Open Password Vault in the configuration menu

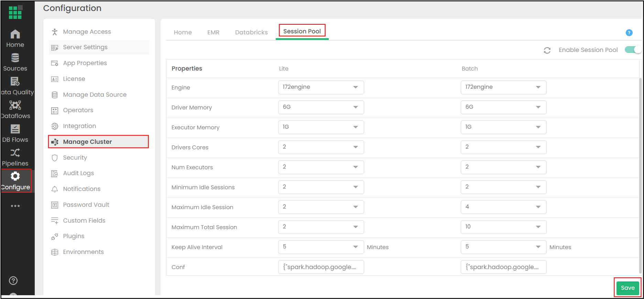[x=86, y=205]
